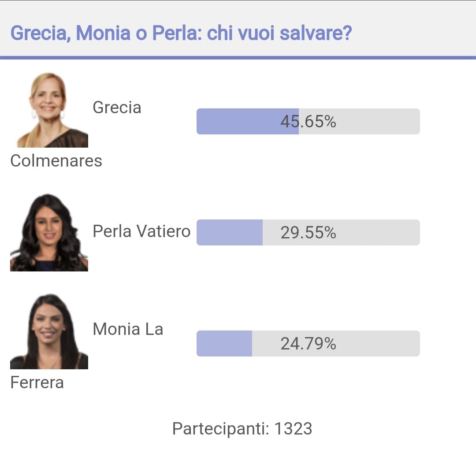Viewport: 476px width, 449px height.
Task: Click the 29.55% result bar
Action: coord(308,233)
